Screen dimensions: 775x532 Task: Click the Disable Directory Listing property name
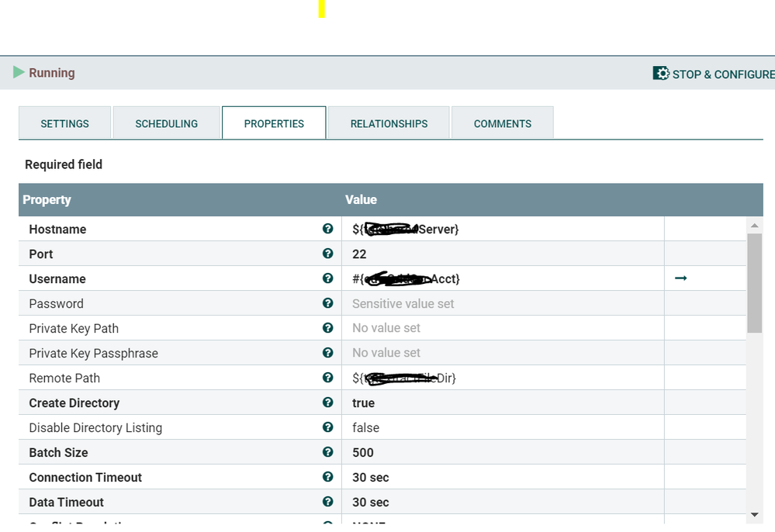tap(95, 428)
